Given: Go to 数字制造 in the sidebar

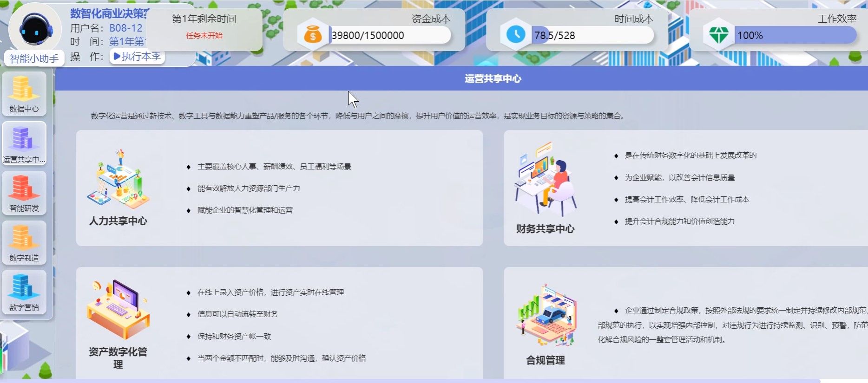Looking at the screenshot, I should pyautogui.click(x=24, y=242).
